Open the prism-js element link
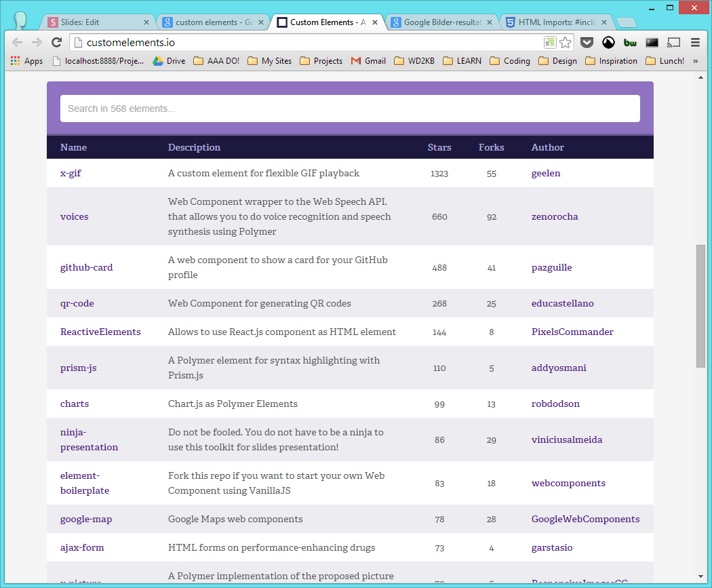Image resolution: width=712 pixels, height=588 pixels. click(79, 368)
